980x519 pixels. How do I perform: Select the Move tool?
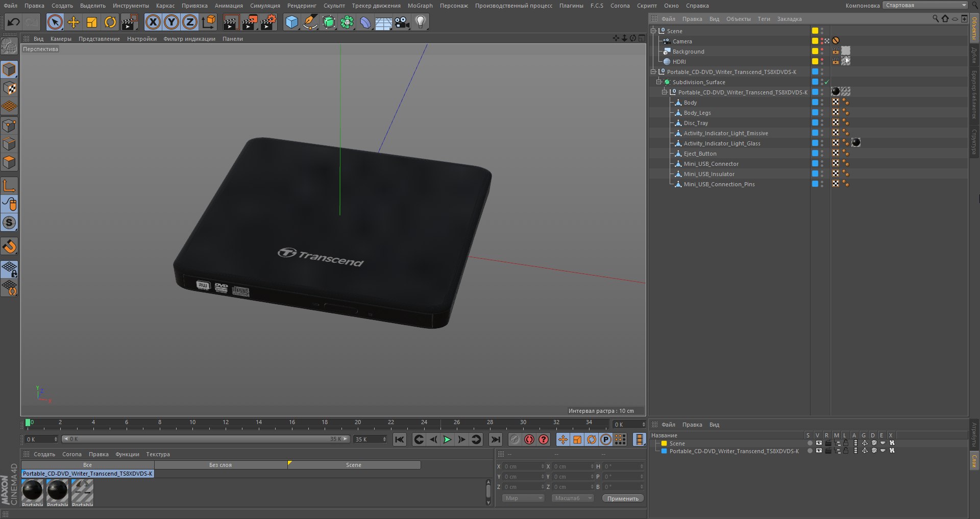coord(73,22)
